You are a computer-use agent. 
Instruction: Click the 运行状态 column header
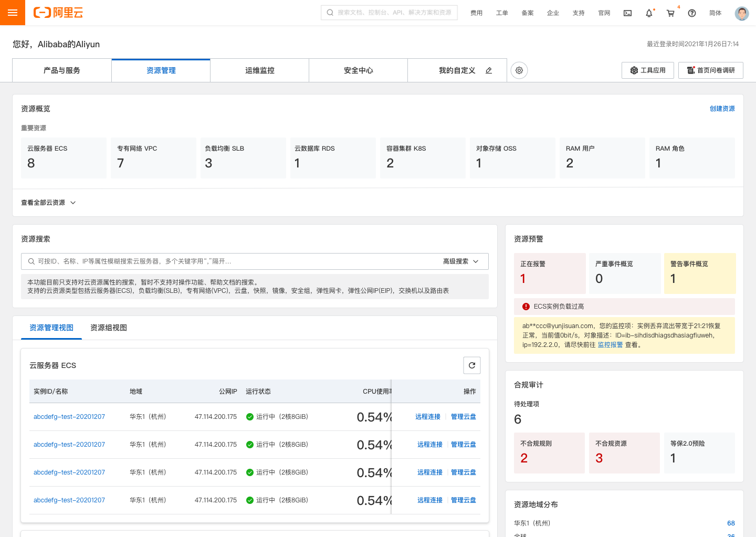258,392
